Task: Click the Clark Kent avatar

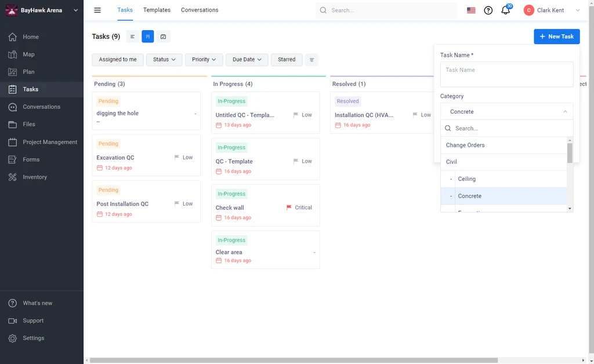Action: [x=528, y=10]
